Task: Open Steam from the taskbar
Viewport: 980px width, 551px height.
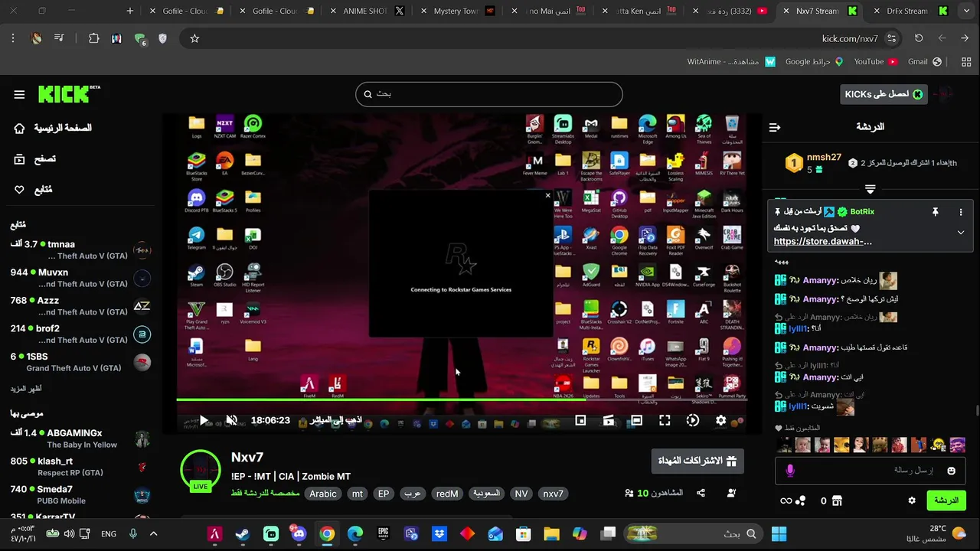Action: [x=243, y=533]
